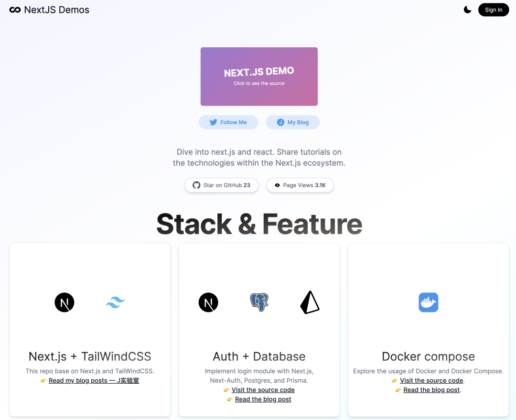This screenshot has height=420, width=516.
Task: Click the Page Views 3.1K badge
Action: coord(300,185)
